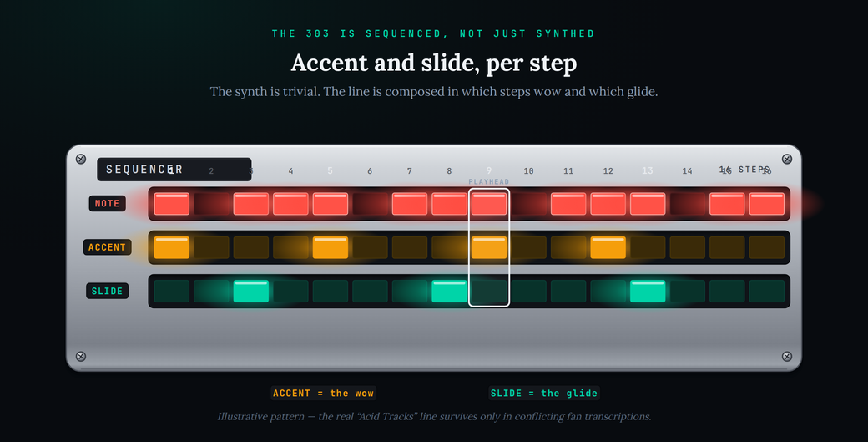Enable the NOTE step 2 pad
The height and width of the screenshot is (442, 868).
pyautogui.click(x=211, y=204)
